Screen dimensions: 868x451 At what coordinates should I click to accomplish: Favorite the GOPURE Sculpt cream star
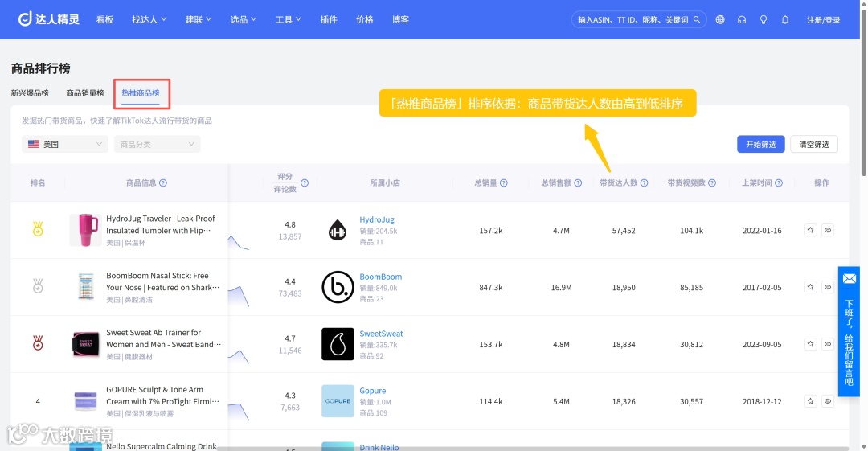pos(810,401)
